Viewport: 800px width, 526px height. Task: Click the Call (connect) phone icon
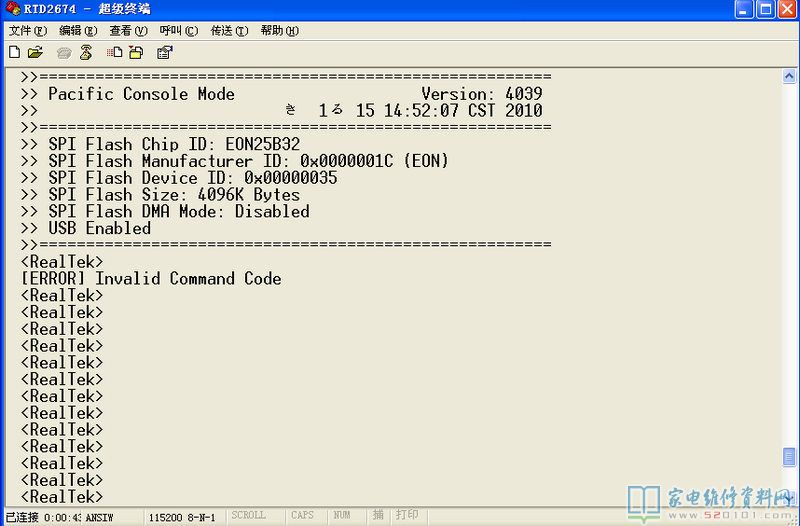pyautogui.click(x=65, y=52)
